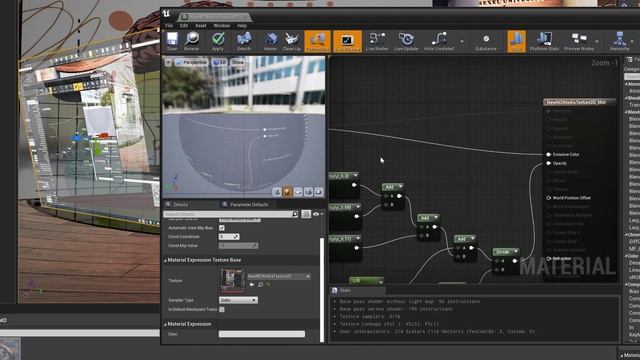Click the Substance toolbar icon
This screenshot has height=360, width=640.
pyautogui.click(x=486, y=41)
